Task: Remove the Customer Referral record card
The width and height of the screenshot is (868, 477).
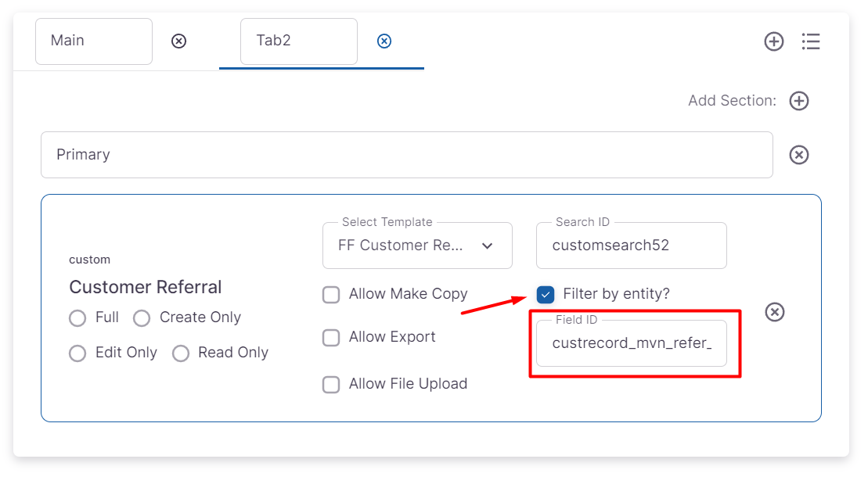Action: (775, 312)
